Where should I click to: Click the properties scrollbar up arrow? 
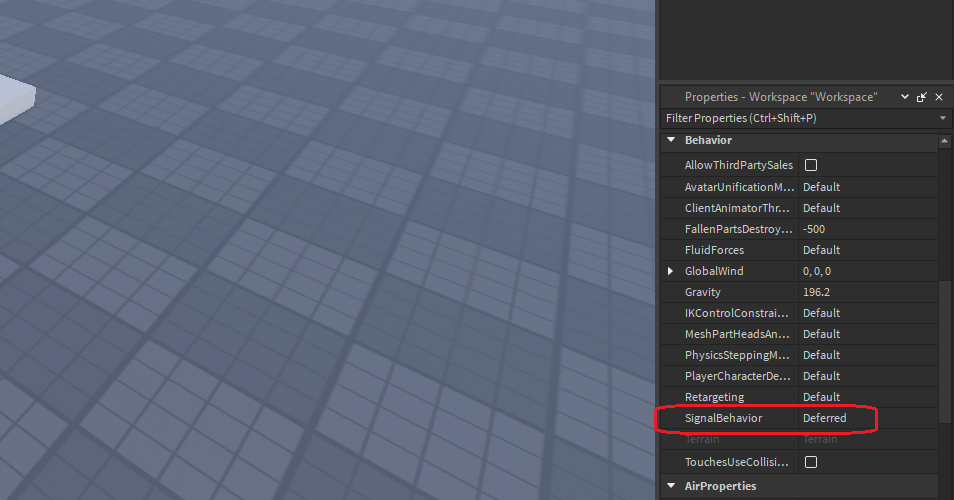click(x=944, y=141)
